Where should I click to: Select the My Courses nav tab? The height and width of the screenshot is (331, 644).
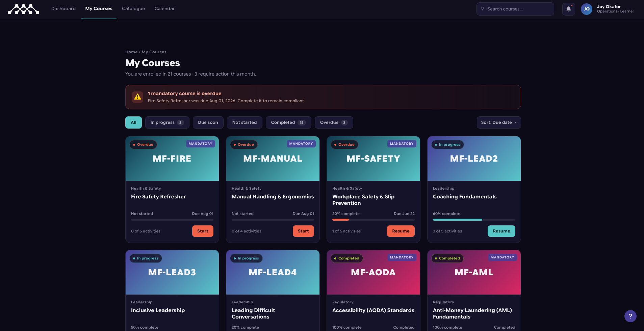pyautogui.click(x=99, y=9)
